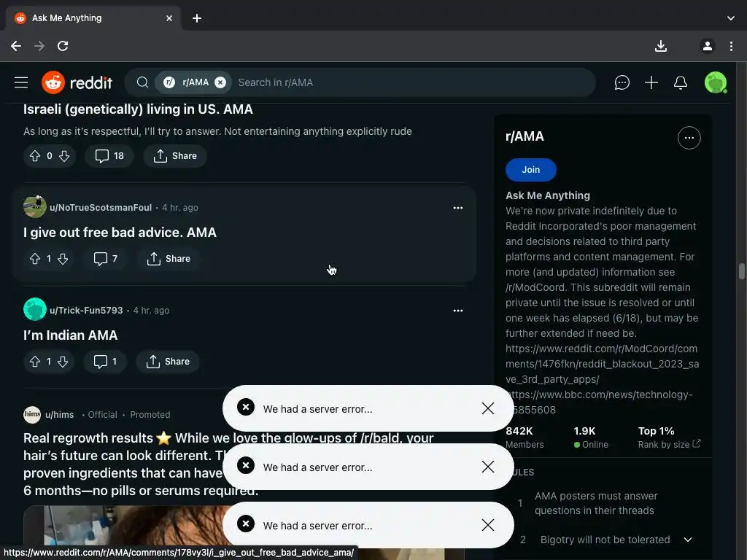This screenshot has width=747, height=560.
Task: Open tab search chevron dropdown
Action: tap(731, 18)
